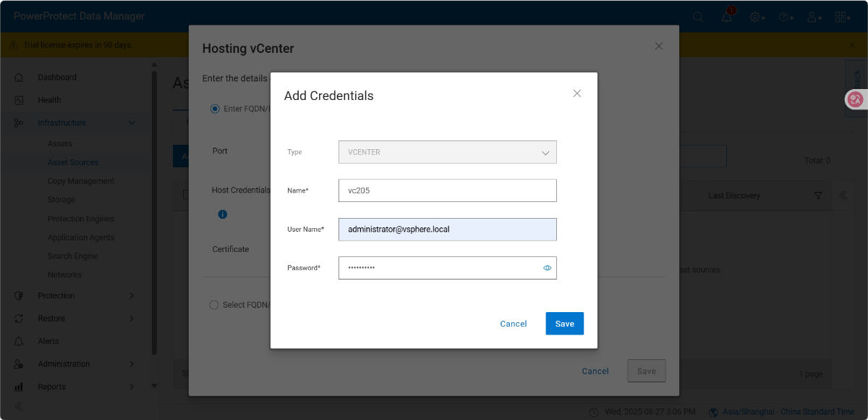Cancel the Hosting vCenter dialog
This screenshot has width=868, height=420.
595,371
